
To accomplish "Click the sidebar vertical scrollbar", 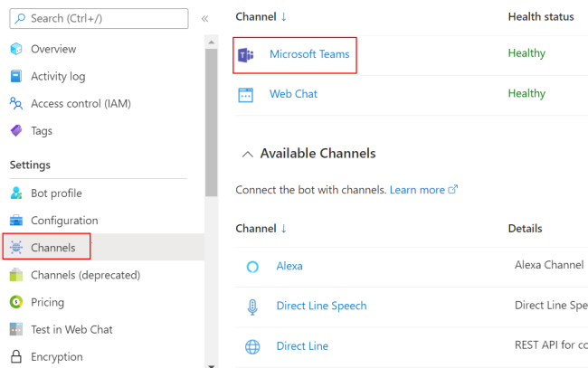I will [211, 118].
